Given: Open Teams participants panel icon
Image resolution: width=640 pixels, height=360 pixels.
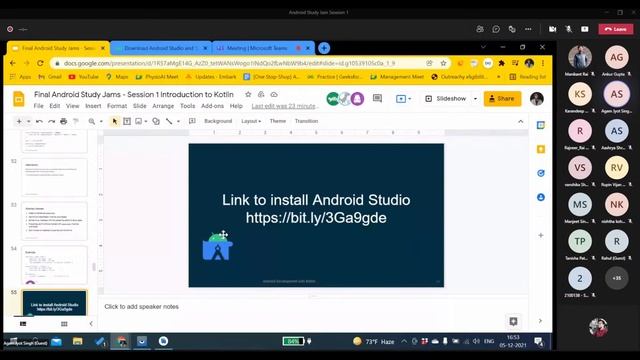Looking at the screenshot, I should [x=480, y=29].
